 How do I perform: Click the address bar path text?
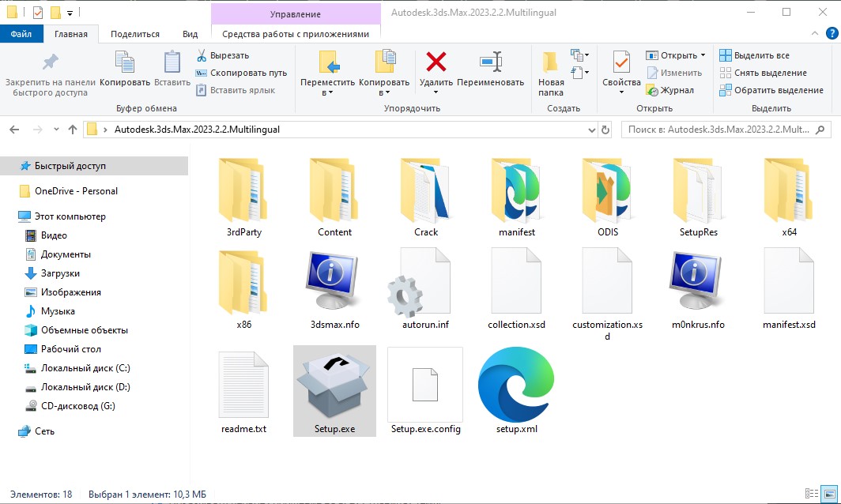(x=197, y=130)
